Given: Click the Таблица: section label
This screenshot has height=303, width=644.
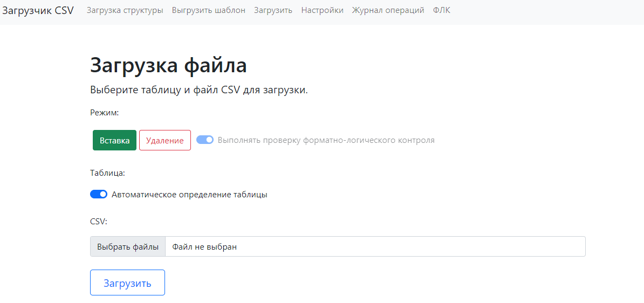Looking at the screenshot, I should click(107, 173).
